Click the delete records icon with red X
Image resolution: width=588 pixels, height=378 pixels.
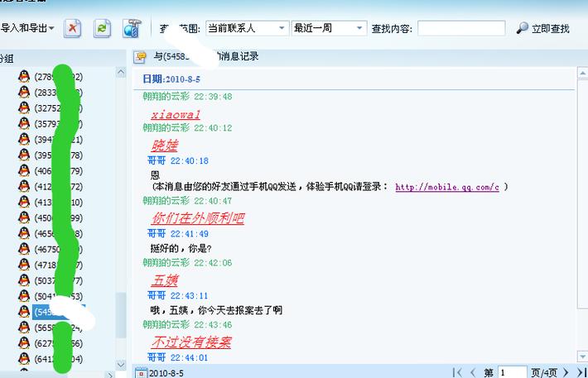click(x=73, y=28)
